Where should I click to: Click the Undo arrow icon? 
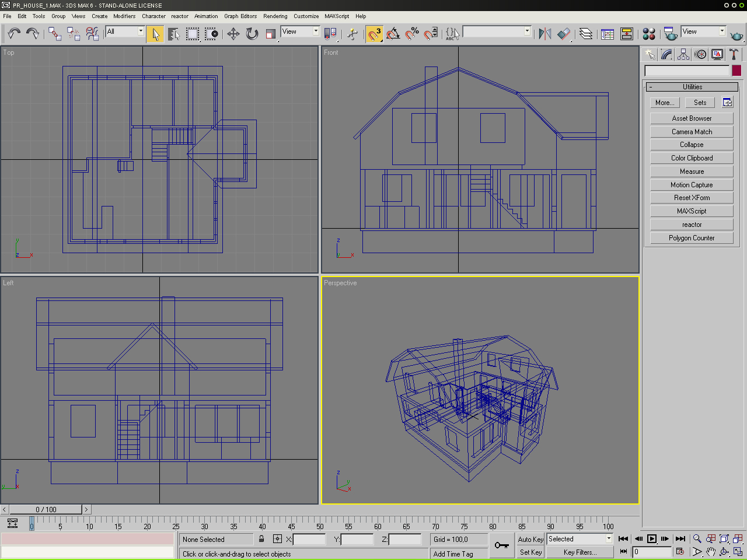click(14, 34)
